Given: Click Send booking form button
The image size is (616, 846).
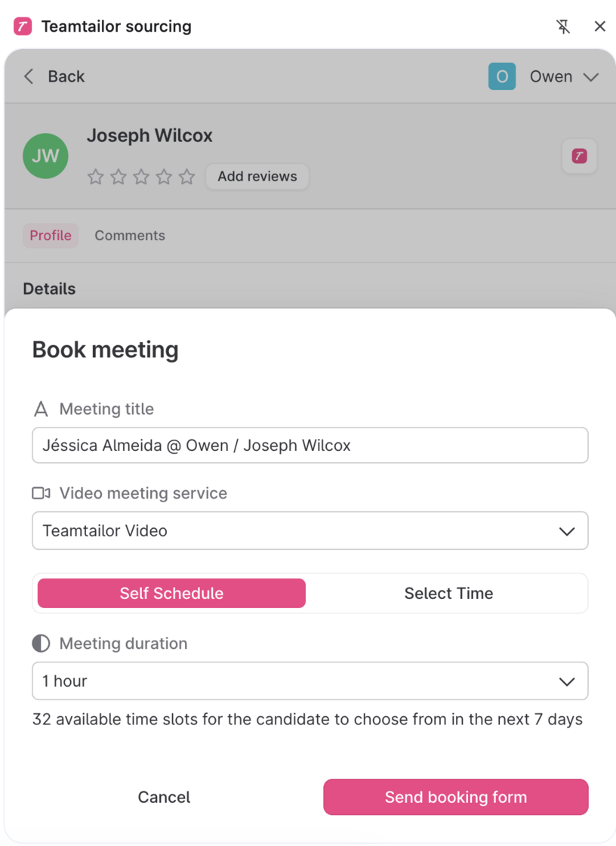Looking at the screenshot, I should click(456, 797).
